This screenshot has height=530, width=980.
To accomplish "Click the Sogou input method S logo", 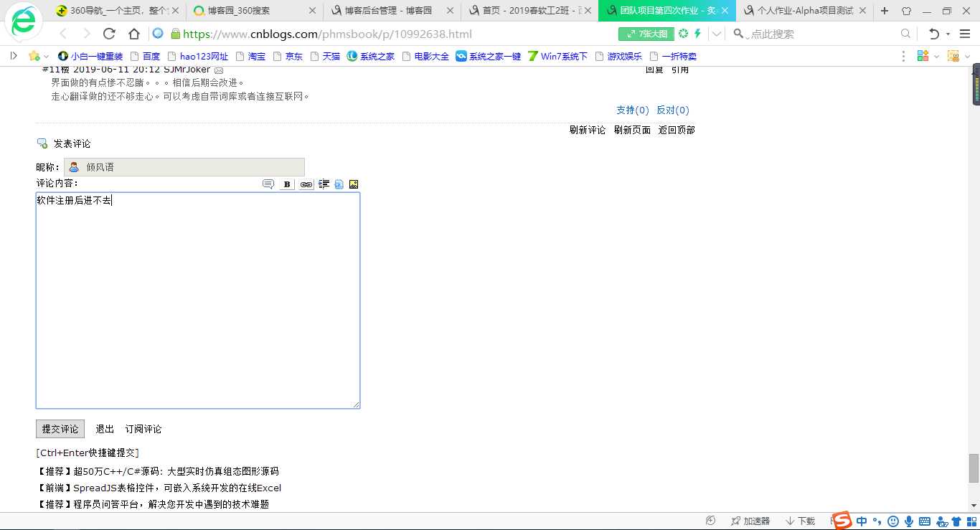I will coord(842,520).
